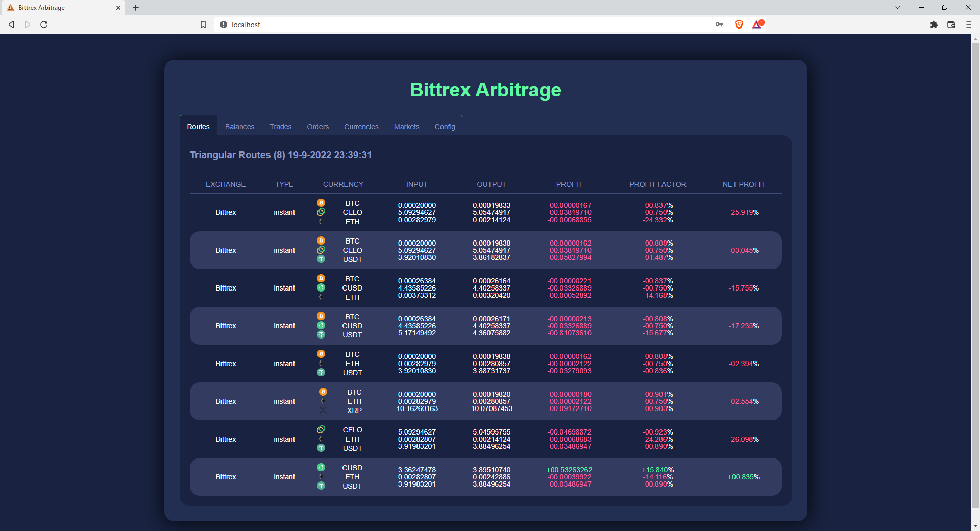Click net profit -25.919% value

click(744, 212)
